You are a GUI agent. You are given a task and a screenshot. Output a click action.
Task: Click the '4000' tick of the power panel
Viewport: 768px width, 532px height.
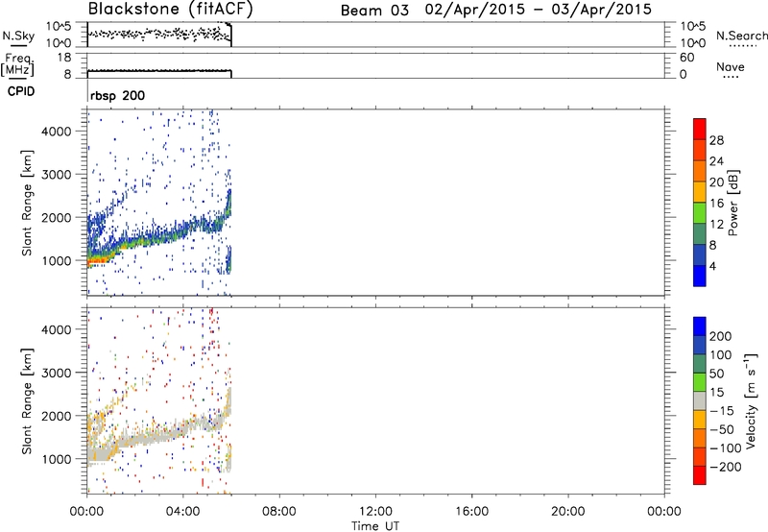tap(57, 132)
